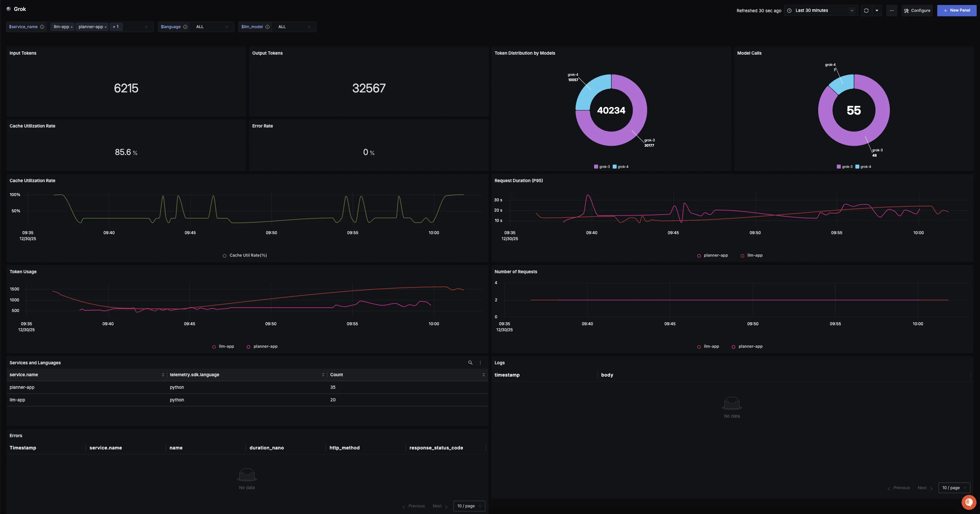Expand the 10 / page size selector
This screenshot has width=980, height=514.
coord(469,506)
